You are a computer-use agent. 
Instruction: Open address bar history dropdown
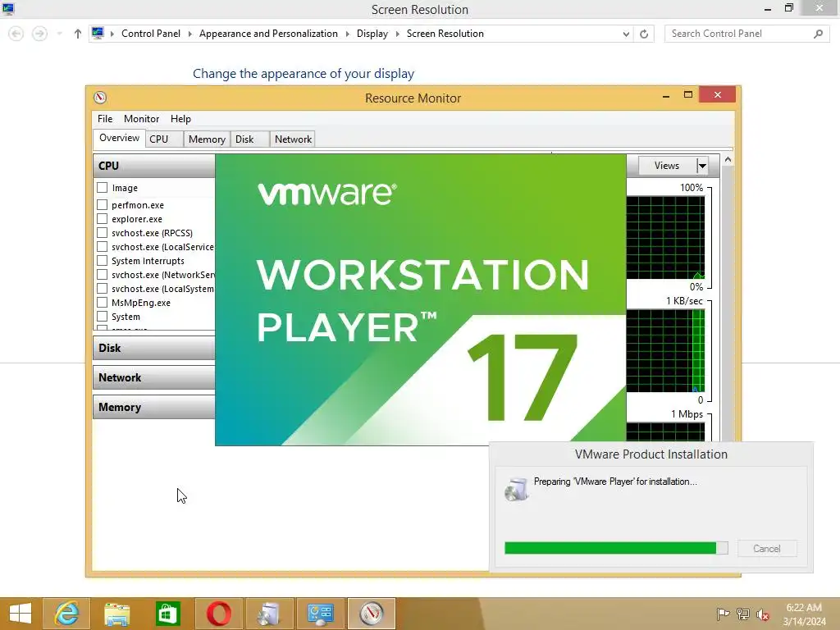pyautogui.click(x=626, y=34)
